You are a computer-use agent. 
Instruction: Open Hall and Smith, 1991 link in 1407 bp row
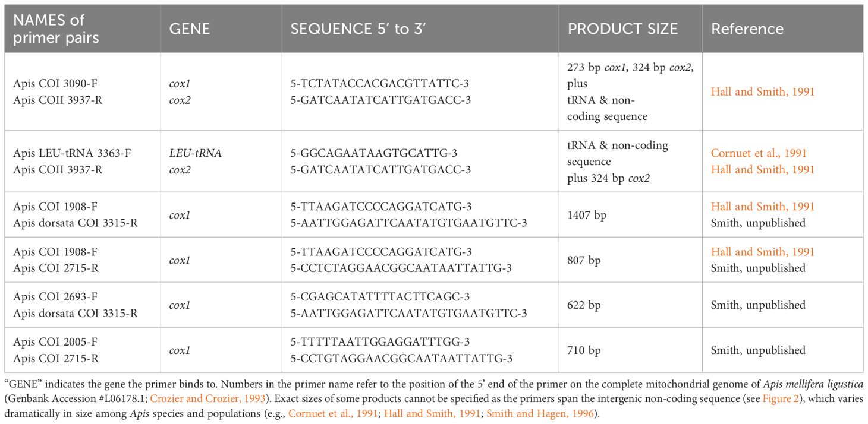click(x=763, y=207)
